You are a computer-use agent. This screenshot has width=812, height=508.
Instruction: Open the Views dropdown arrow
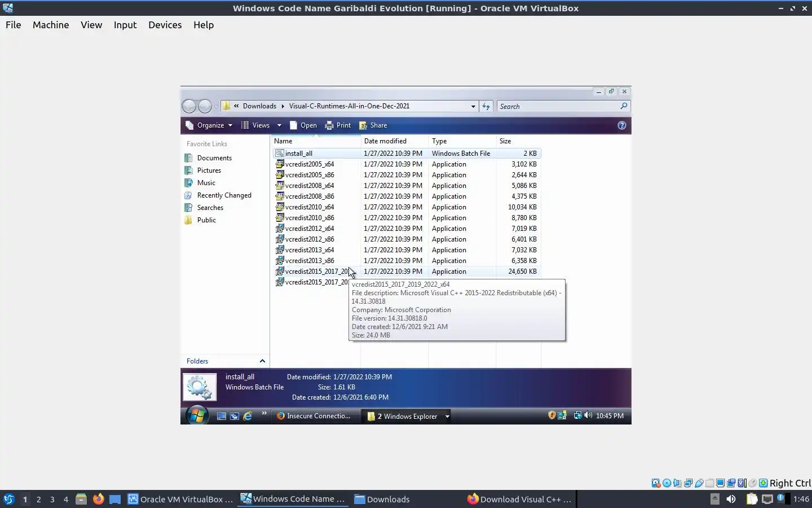(x=279, y=125)
